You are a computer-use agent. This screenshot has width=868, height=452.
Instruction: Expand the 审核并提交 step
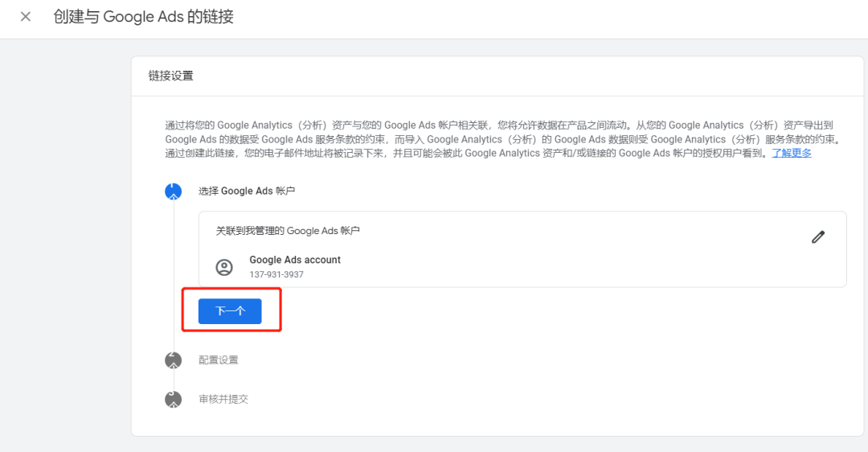[223, 399]
